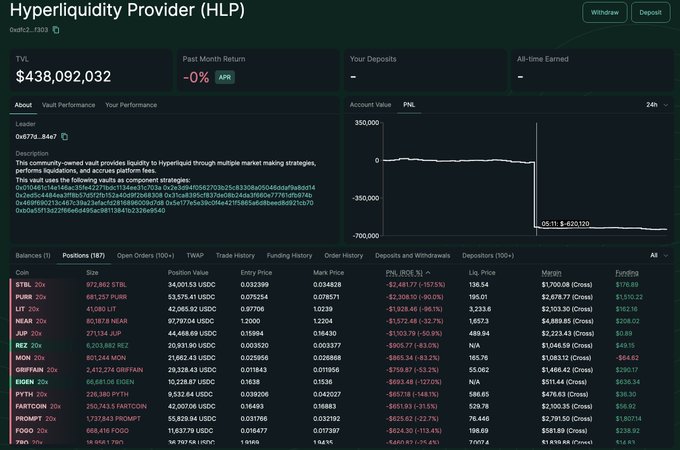Click the REZ coin name
The height and width of the screenshot is (450, 680).
point(22,346)
